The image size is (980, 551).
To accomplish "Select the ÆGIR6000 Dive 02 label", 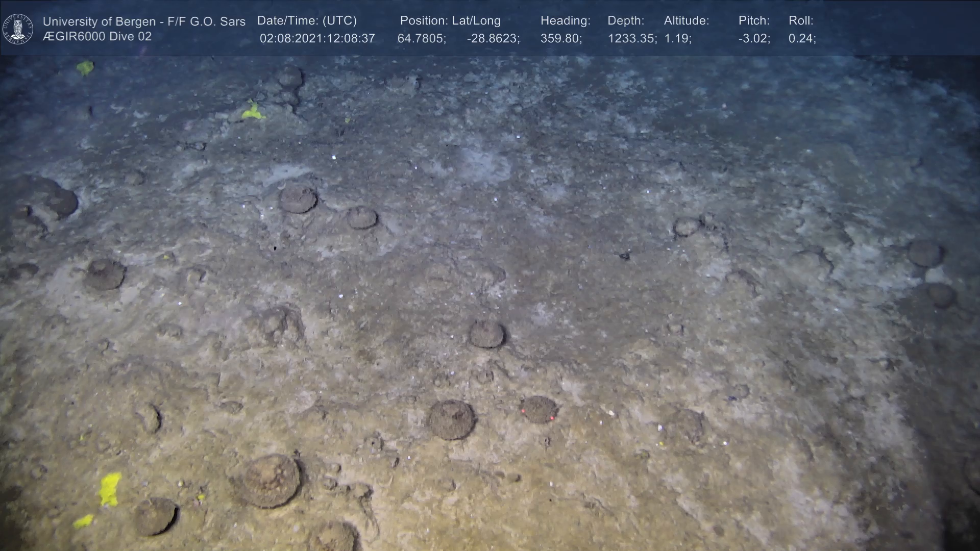I will click(x=97, y=37).
